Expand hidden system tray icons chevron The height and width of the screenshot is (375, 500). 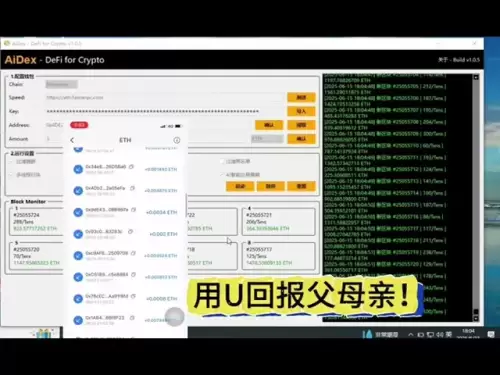click(x=411, y=334)
